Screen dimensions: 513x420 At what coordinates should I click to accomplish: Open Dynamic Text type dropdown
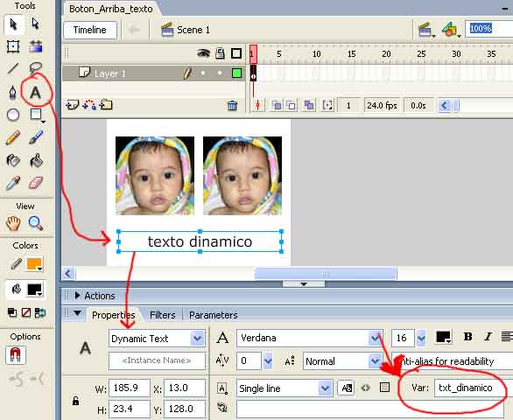point(197,339)
